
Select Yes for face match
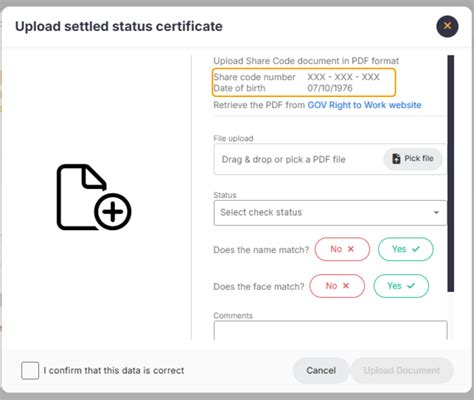[401, 286]
